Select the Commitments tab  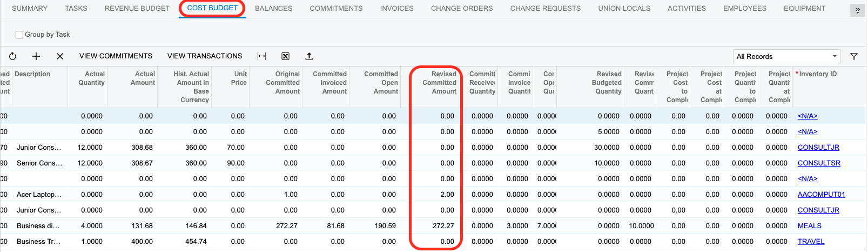[x=336, y=8]
